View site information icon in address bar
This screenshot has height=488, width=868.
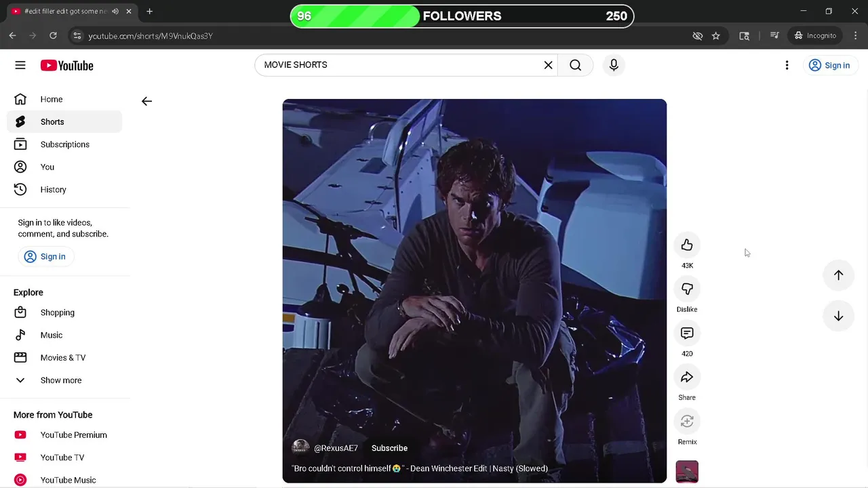(77, 35)
